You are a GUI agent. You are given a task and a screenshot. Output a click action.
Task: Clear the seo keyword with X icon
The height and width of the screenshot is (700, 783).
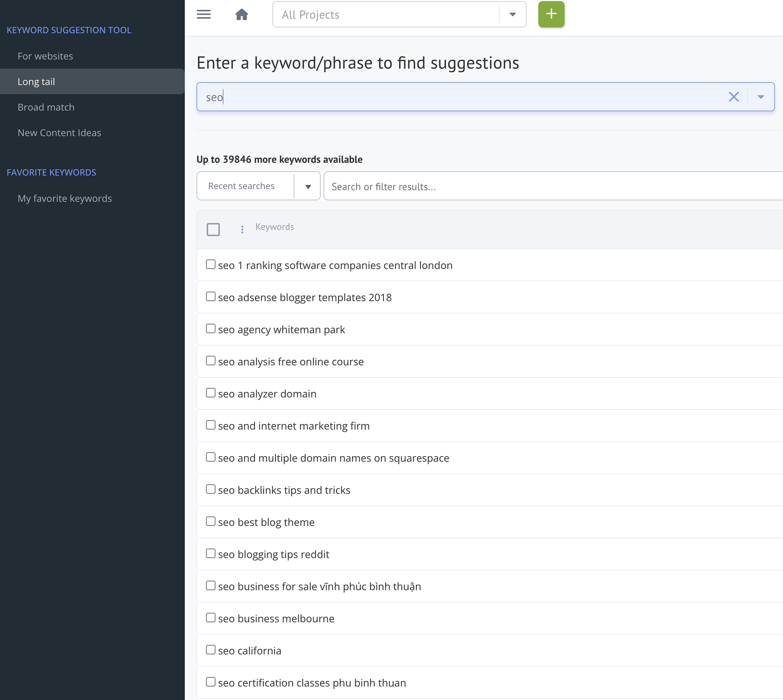pos(733,97)
